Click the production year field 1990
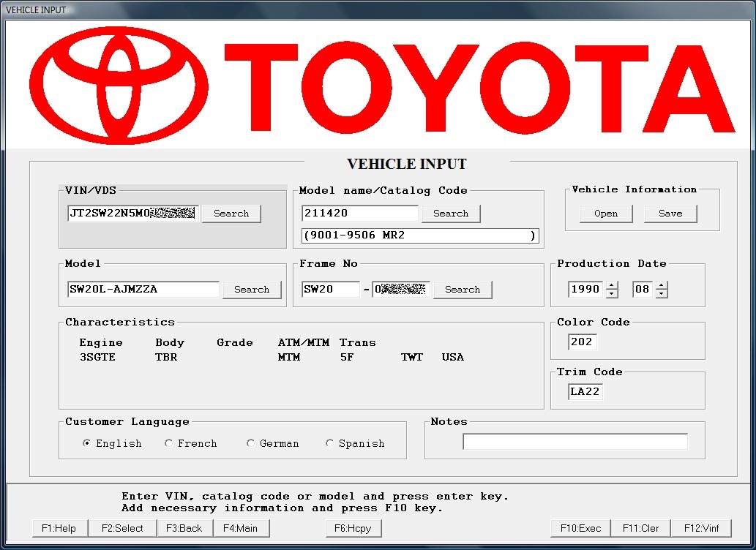 coord(585,289)
